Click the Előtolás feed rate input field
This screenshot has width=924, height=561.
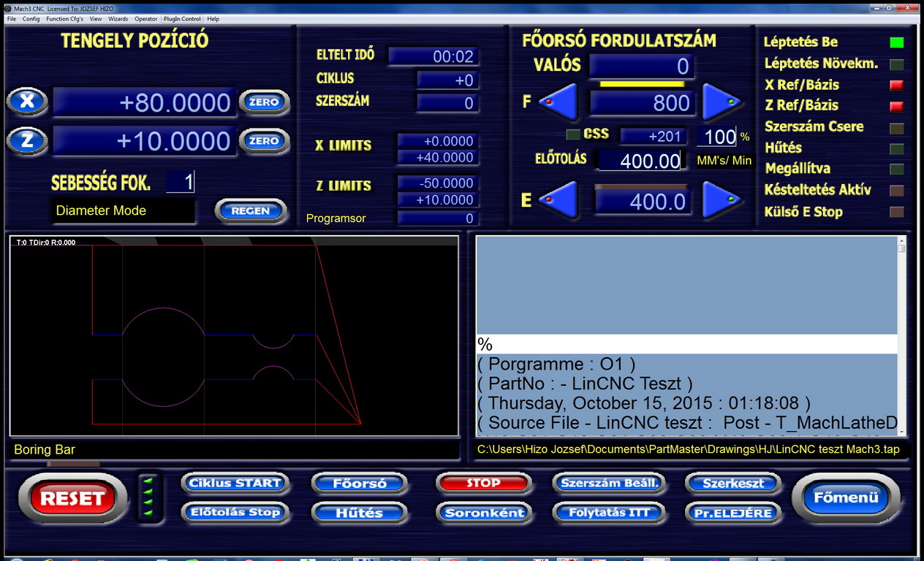click(641, 161)
